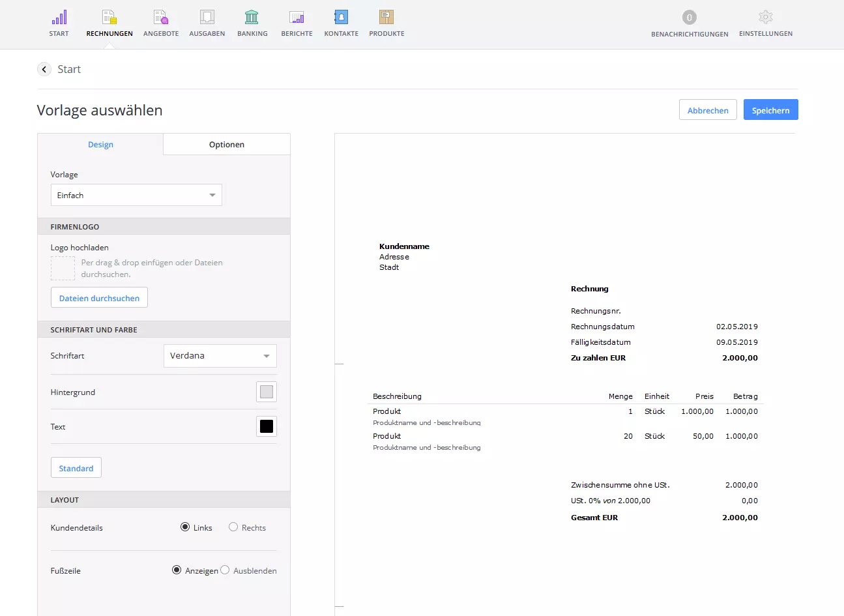Open the black Text color swatch
Screen dimensions: 844x616
point(267,426)
